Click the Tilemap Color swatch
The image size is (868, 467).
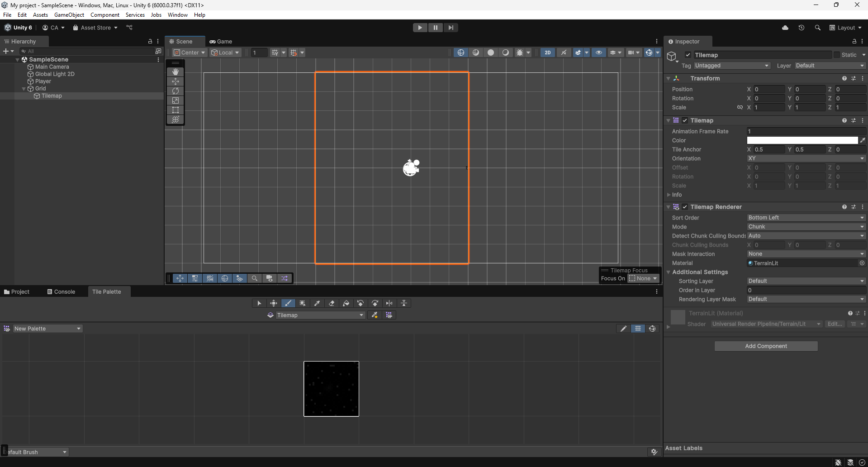pos(802,140)
